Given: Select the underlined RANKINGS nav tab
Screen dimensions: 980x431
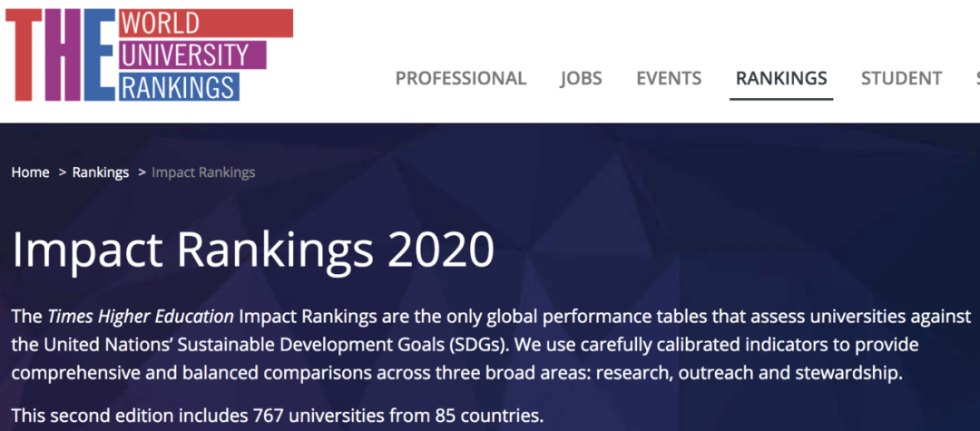Looking at the screenshot, I should tap(781, 78).
